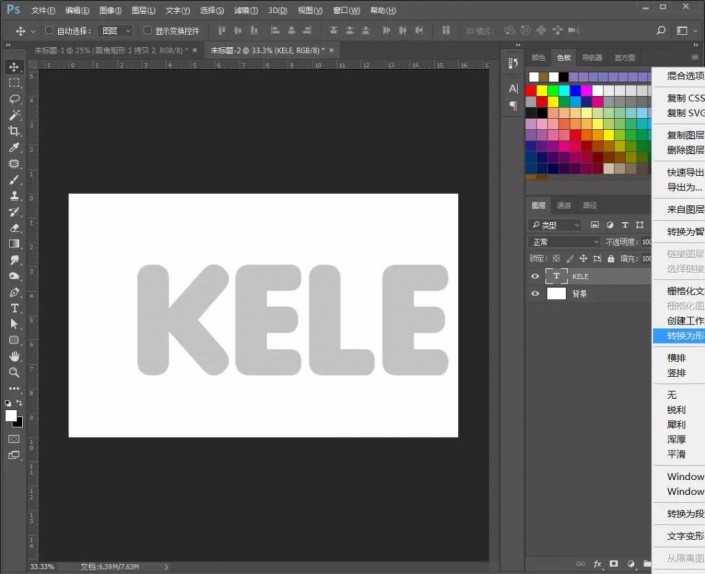Select the Hand tool
The width and height of the screenshot is (705, 574).
tap(14, 356)
